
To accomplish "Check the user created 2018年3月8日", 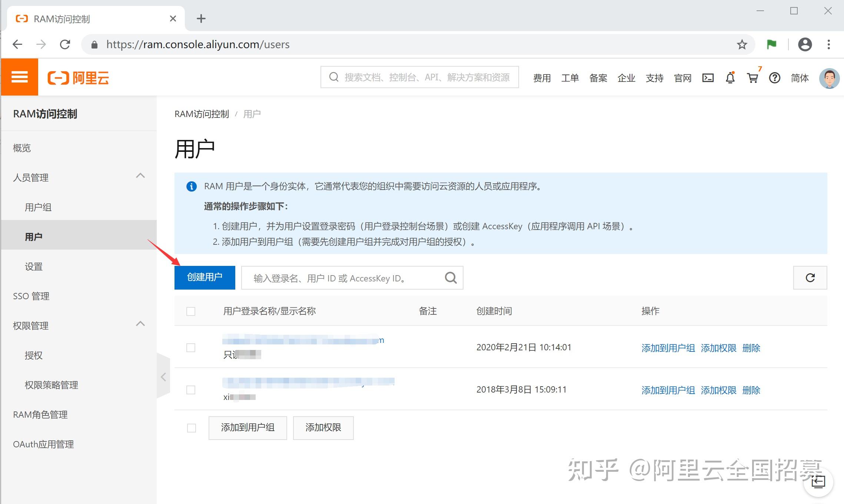I will pyautogui.click(x=191, y=390).
